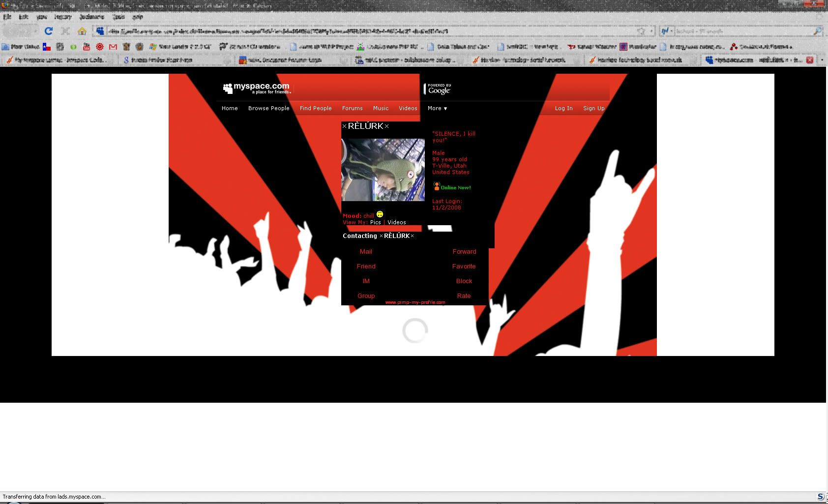Image resolution: width=828 pixels, height=504 pixels.
Task: Click the Log In link
Action: 564,108
